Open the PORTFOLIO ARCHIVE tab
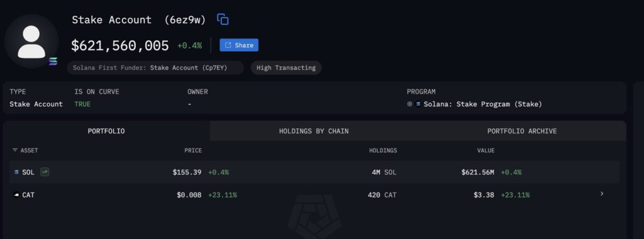 pos(522,131)
